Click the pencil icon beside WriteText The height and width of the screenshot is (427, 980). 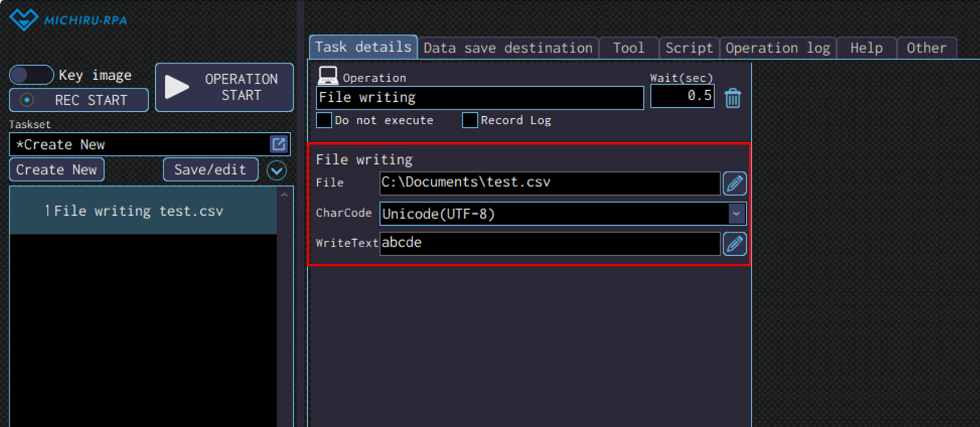click(735, 244)
